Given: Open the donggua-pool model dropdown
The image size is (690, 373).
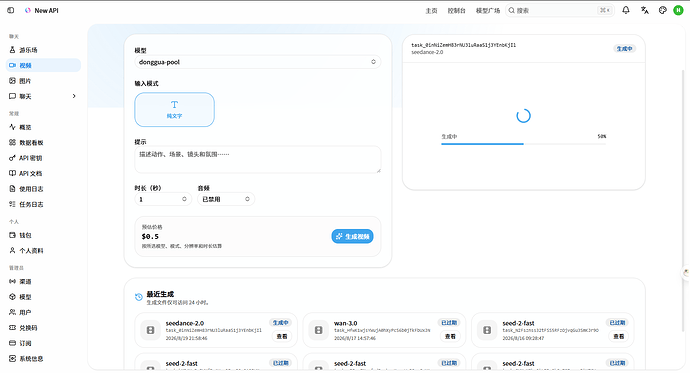Looking at the screenshot, I should point(257,62).
